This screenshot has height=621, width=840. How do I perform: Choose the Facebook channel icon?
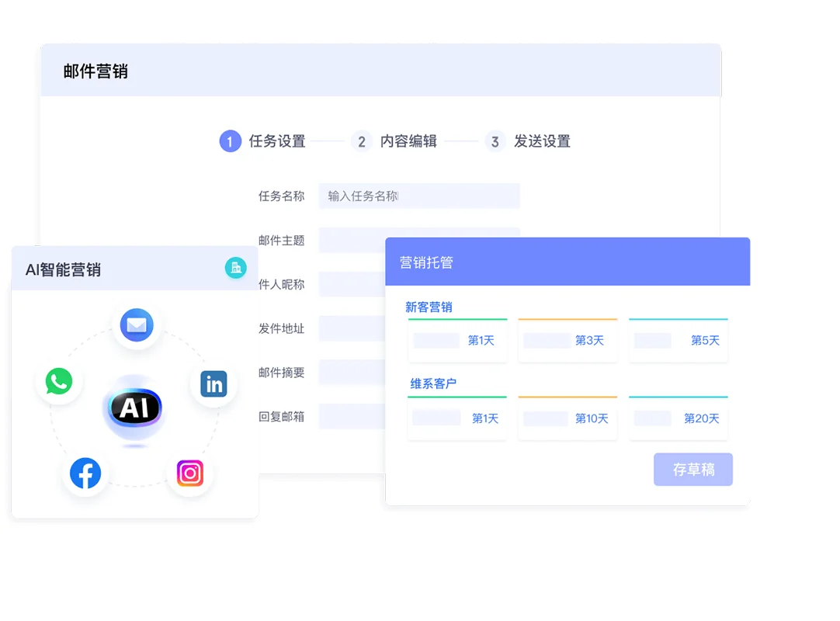click(85, 473)
